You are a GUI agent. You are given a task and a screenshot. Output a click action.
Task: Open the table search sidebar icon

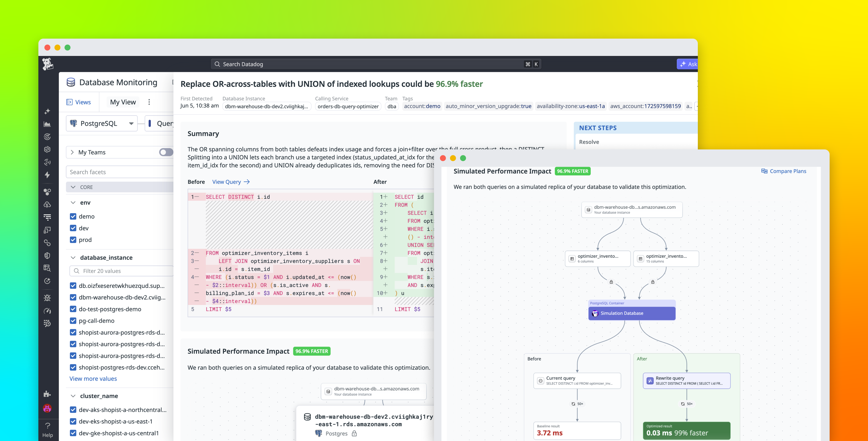click(48, 268)
